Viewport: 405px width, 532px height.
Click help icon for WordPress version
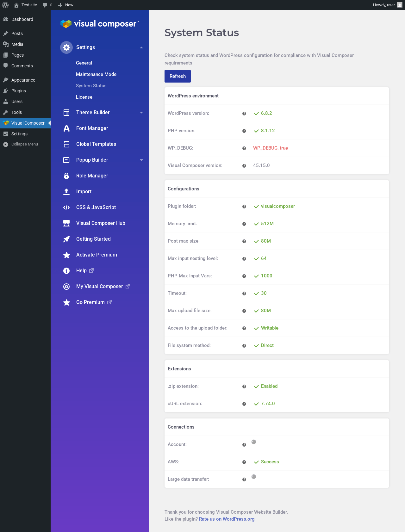tap(244, 114)
